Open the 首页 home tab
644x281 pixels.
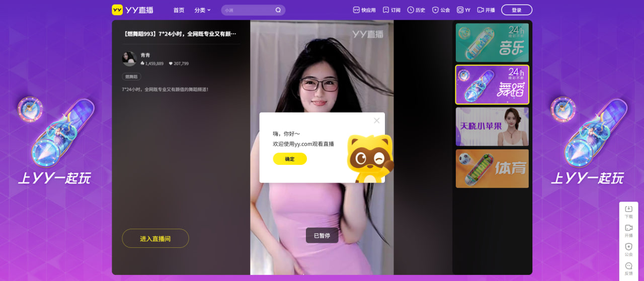click(179, 10)
